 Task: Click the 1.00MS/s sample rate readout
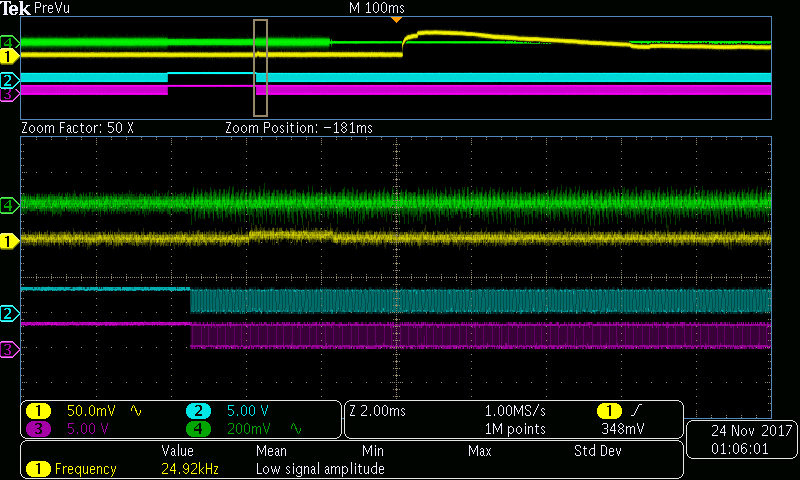click(515, 411)
